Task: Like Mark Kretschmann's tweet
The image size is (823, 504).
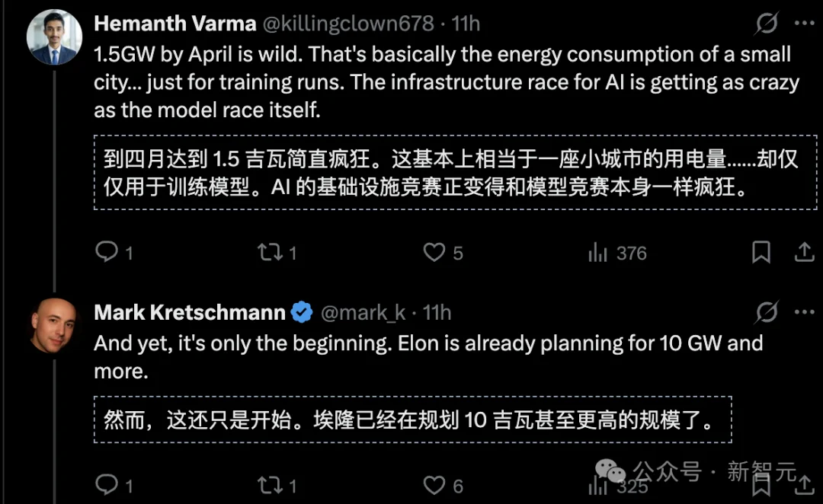Action: [x=434, y=484]
